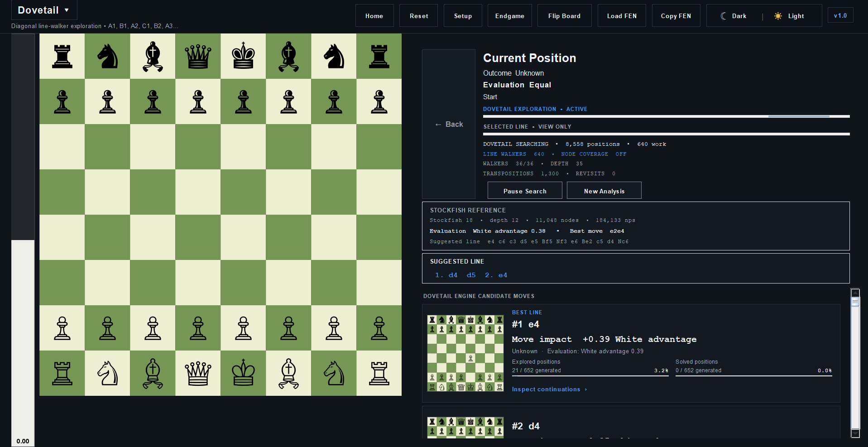Switch to Light theme sun icon
This screenshot has height=447, width=868.
pos(778,16)
